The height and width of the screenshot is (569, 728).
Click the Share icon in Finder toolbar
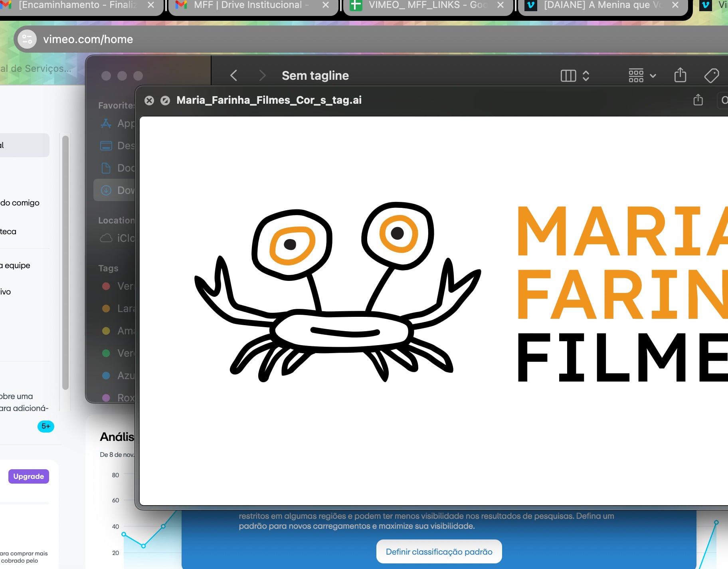(680, 75)
